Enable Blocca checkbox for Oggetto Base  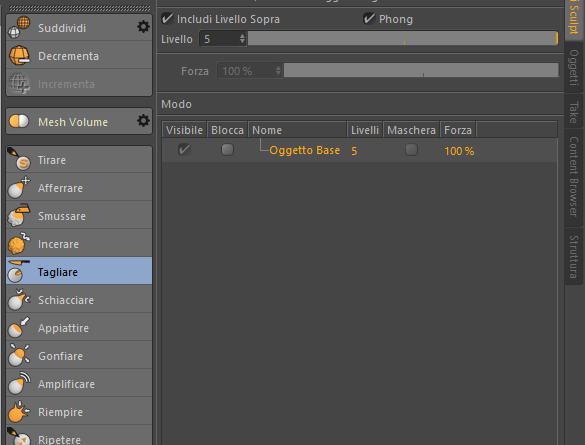pyautogui.click(x=227, y=150)
